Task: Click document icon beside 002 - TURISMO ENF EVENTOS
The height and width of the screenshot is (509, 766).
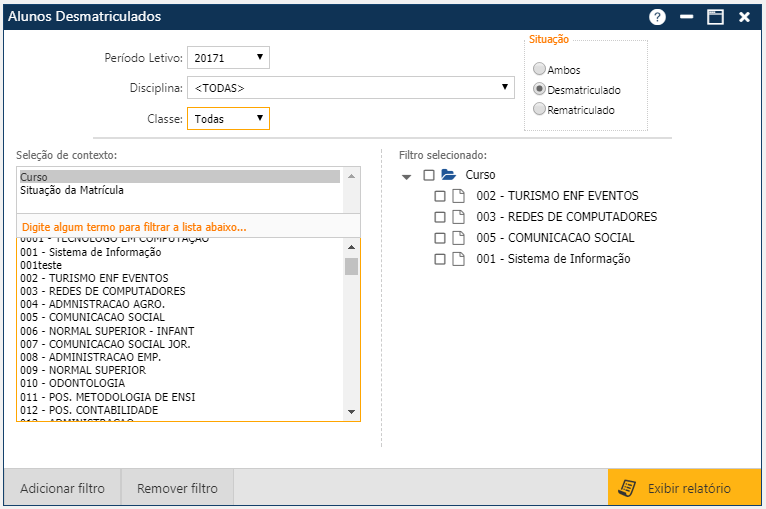Action: coord(459,196)
